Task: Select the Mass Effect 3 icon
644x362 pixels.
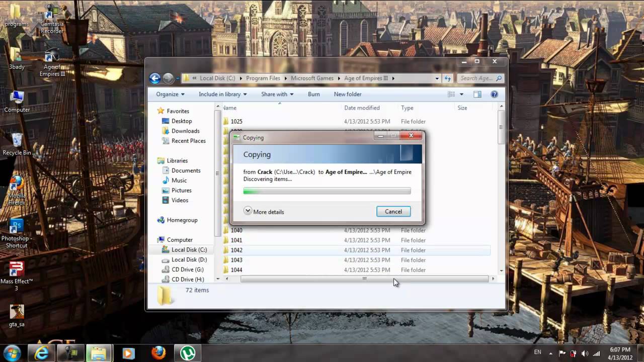Action: [x=17, y=276]
